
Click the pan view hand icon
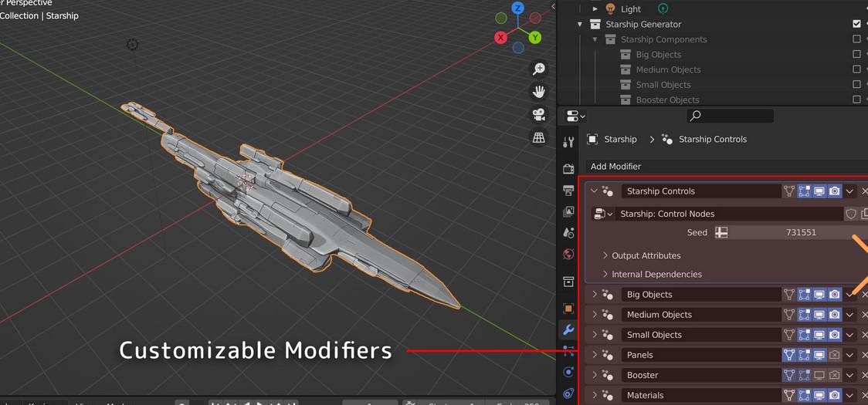tap(539, 92)
